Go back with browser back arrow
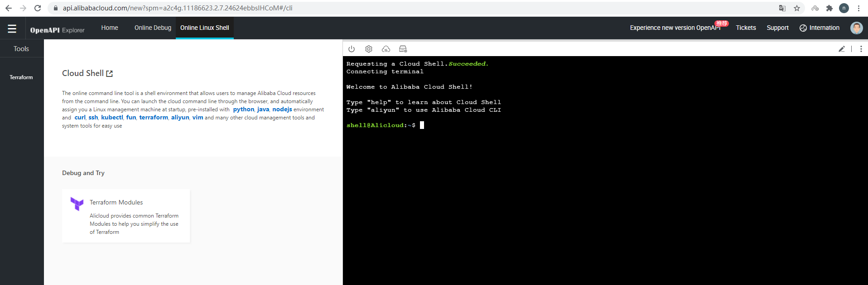Screen dimensions: 868x285 (x=9, y=8)
